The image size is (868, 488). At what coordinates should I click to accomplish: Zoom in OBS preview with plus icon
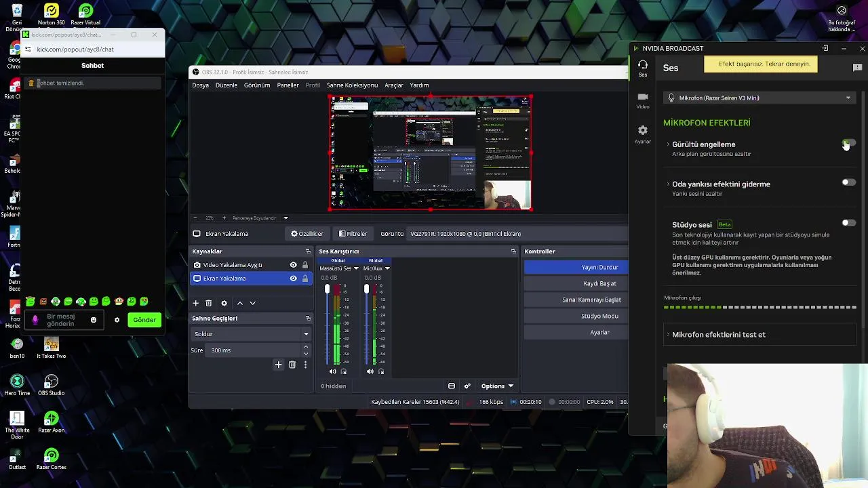224,218
